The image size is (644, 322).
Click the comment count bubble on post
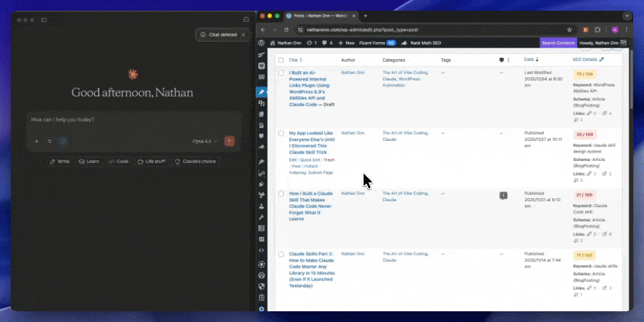(503, 195)
